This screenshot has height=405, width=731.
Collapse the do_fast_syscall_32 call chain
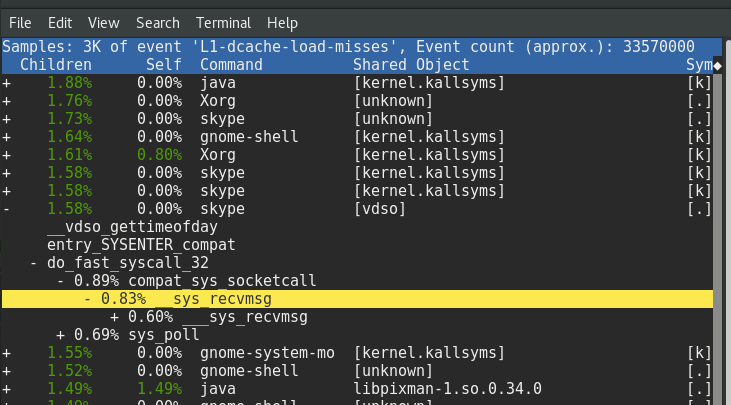pos(36,262)
